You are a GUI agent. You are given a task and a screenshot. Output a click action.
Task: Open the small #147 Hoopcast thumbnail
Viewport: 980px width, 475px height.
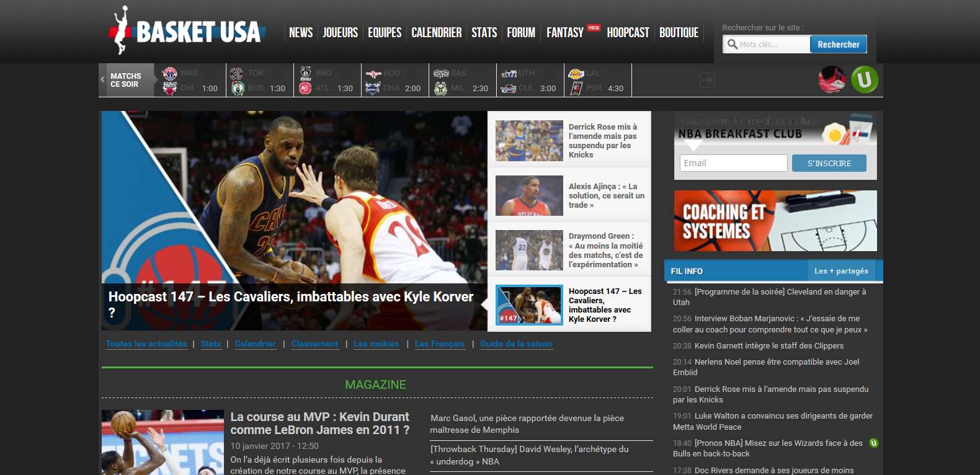pyautogui.click(x=529, y=304)
